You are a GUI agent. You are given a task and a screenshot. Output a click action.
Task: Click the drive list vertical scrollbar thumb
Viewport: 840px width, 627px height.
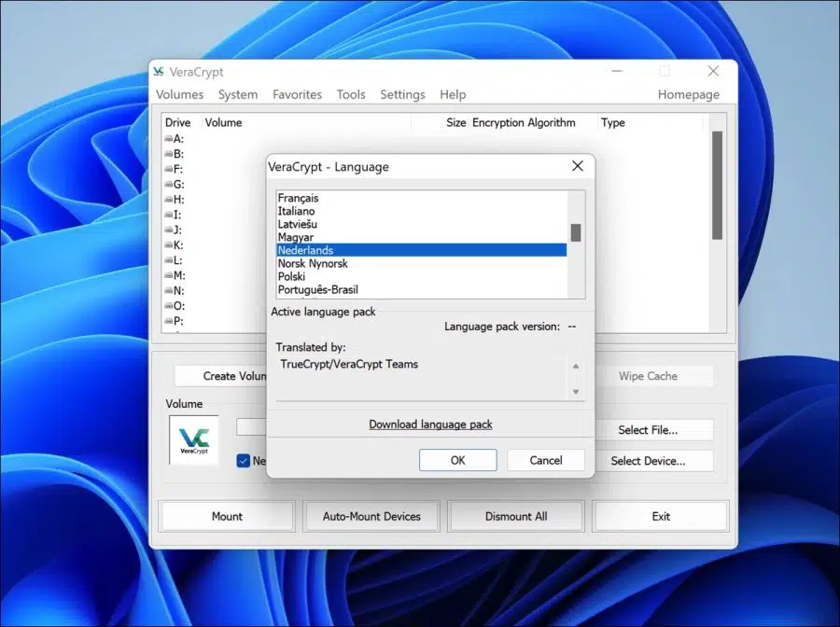tap(718, 186)
